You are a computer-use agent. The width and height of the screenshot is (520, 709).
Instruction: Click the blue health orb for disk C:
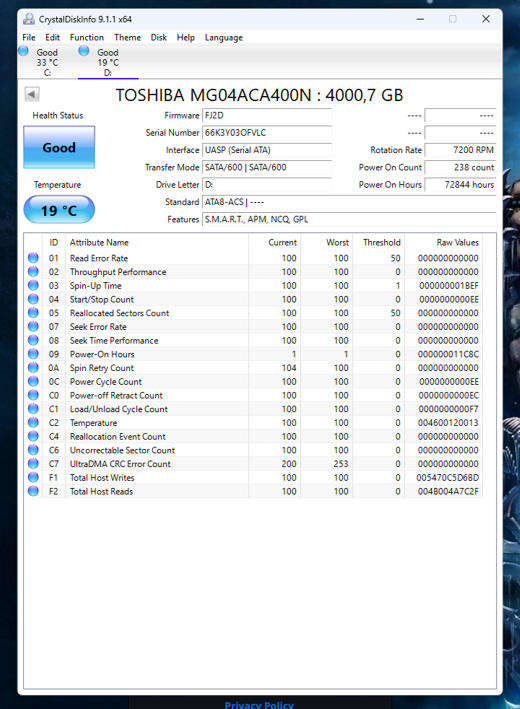(x=24, y=51)
